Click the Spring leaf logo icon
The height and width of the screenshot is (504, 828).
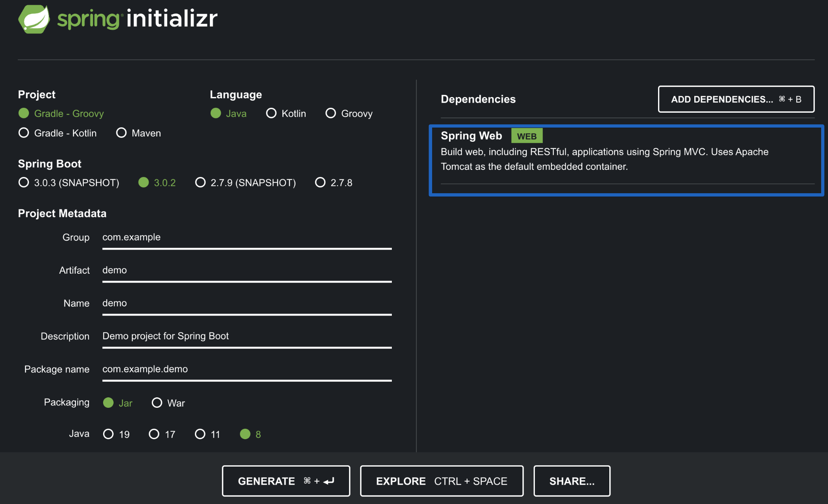tap(34, 19)
